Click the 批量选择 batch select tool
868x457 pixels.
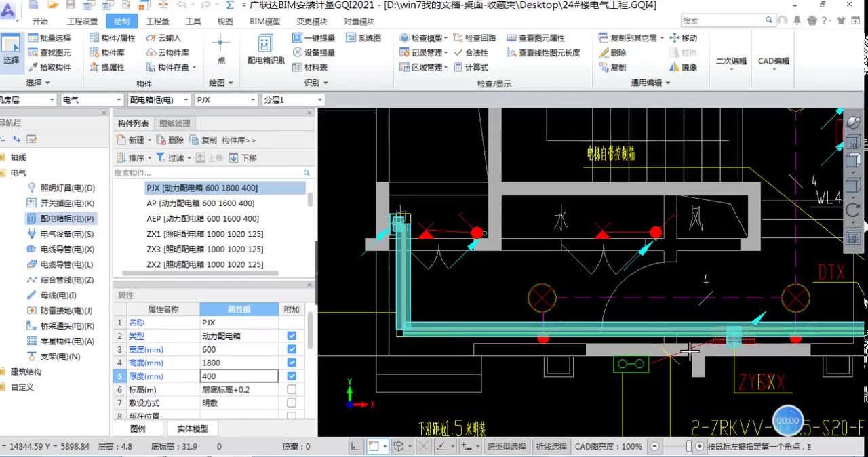50,38
